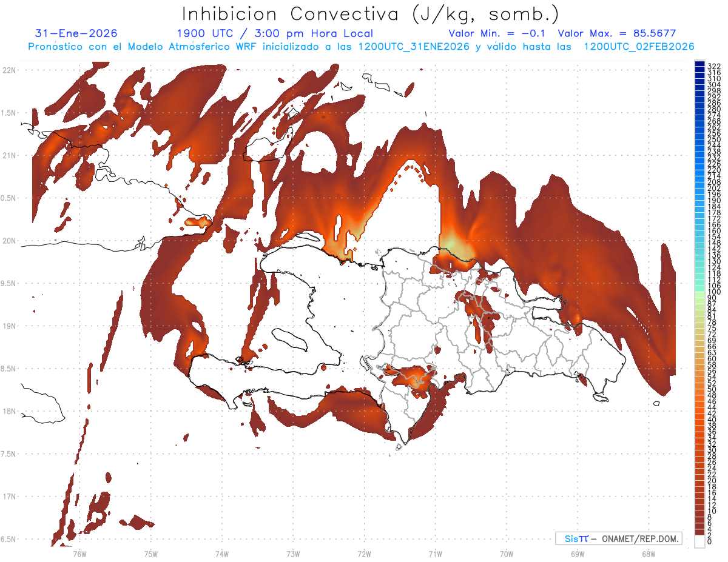728x562 pixels.
Task: Click the date "31-Ene-2026"
Action: [x=76, y=33]
